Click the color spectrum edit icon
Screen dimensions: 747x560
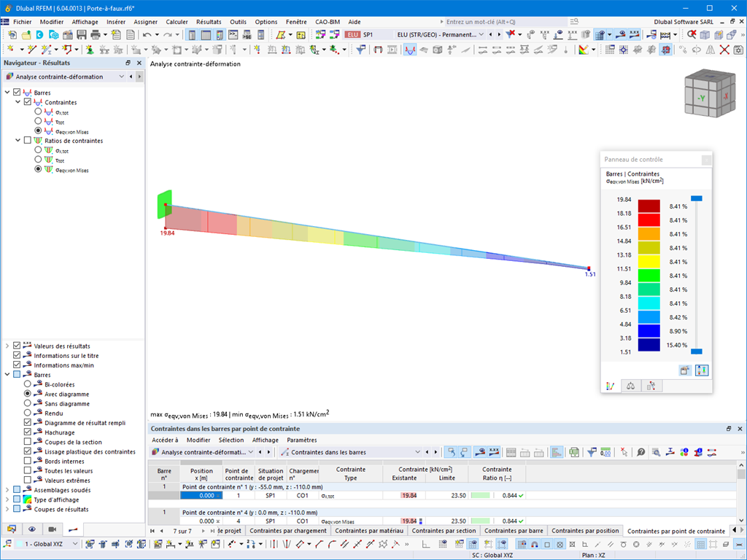[x=584, y=50]
